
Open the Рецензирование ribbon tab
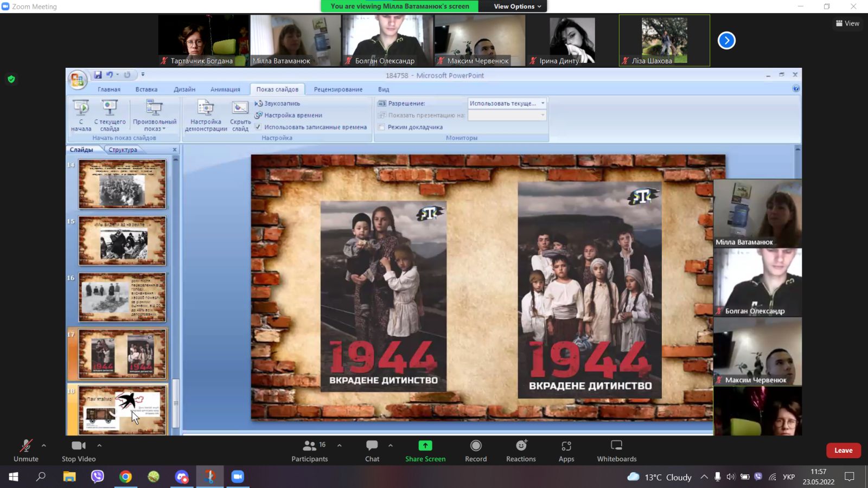338,89
